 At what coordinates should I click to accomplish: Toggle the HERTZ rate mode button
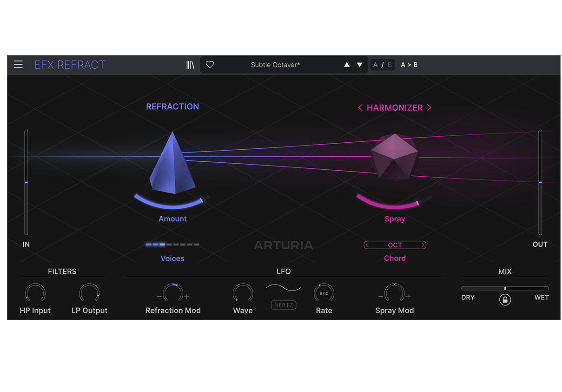tap(284, 305)
